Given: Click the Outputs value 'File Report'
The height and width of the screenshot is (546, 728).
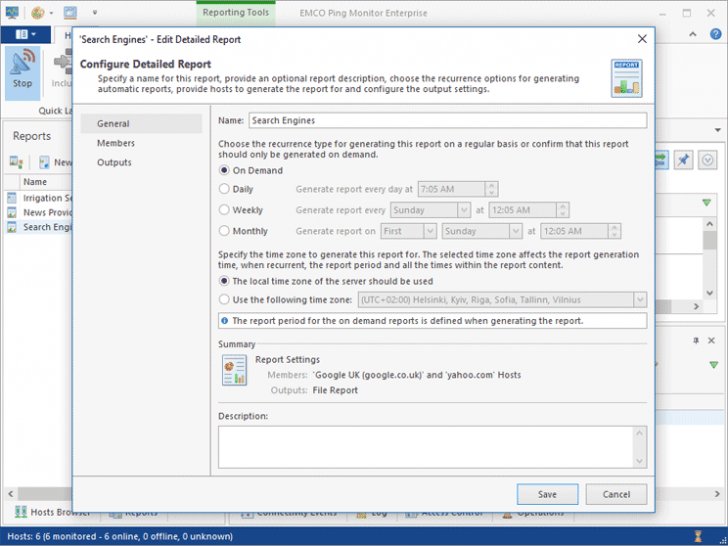Looking at the screenshot, I should (335, 390).
